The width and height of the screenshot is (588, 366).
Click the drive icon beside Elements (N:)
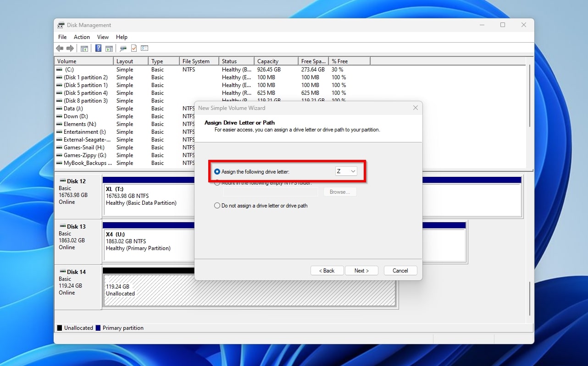tap(59, 124)
